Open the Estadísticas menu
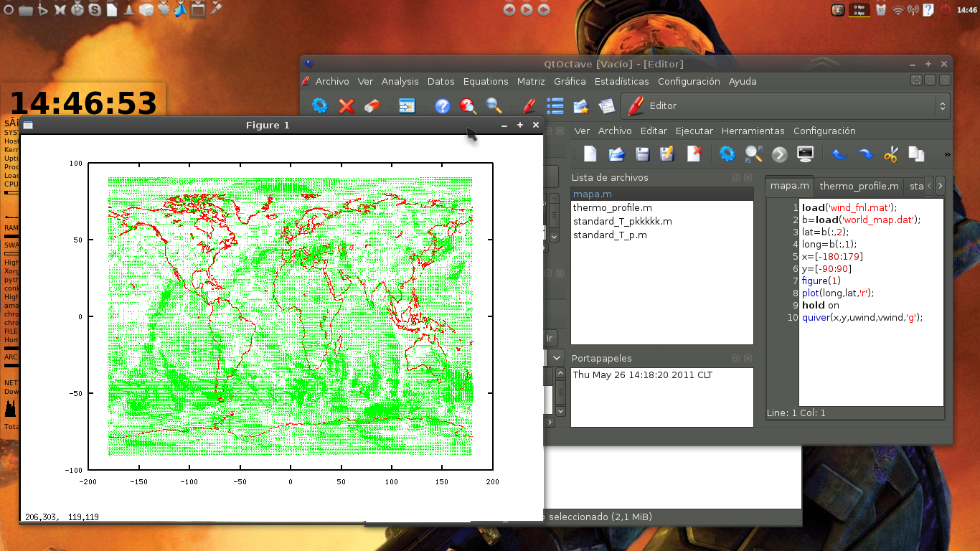Image resolution: width=980 pixels, height=551 pixels. [x=621, y=81]
